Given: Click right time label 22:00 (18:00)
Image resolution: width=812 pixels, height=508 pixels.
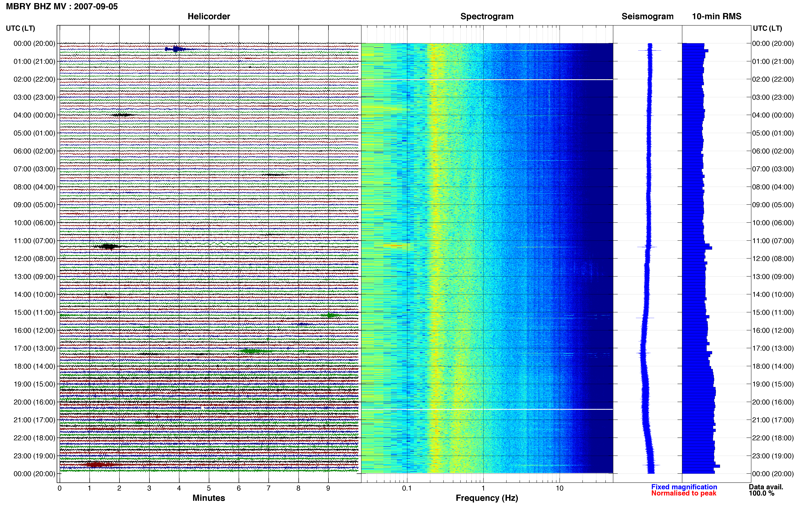Looking at the screenshot, I should pyautogui.click(x=773, y=438).
